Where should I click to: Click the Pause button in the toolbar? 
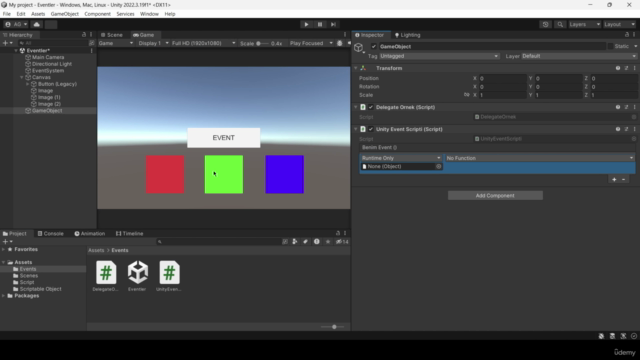[x=320, y=24]
